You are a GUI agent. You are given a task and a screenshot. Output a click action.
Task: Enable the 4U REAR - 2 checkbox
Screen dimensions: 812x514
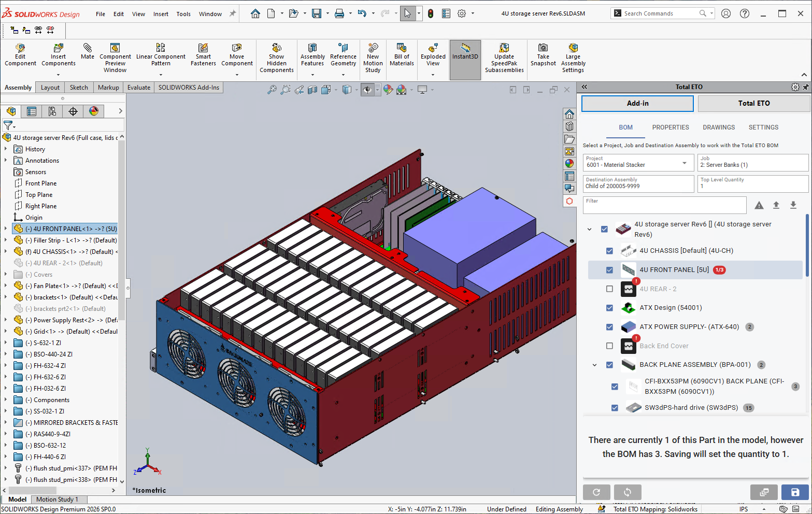pyautogui.click(x=609, y=289)
